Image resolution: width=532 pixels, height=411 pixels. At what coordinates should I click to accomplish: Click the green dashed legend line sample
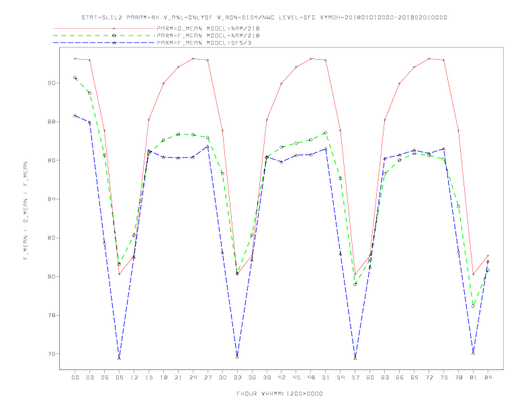tap(104, 36)
